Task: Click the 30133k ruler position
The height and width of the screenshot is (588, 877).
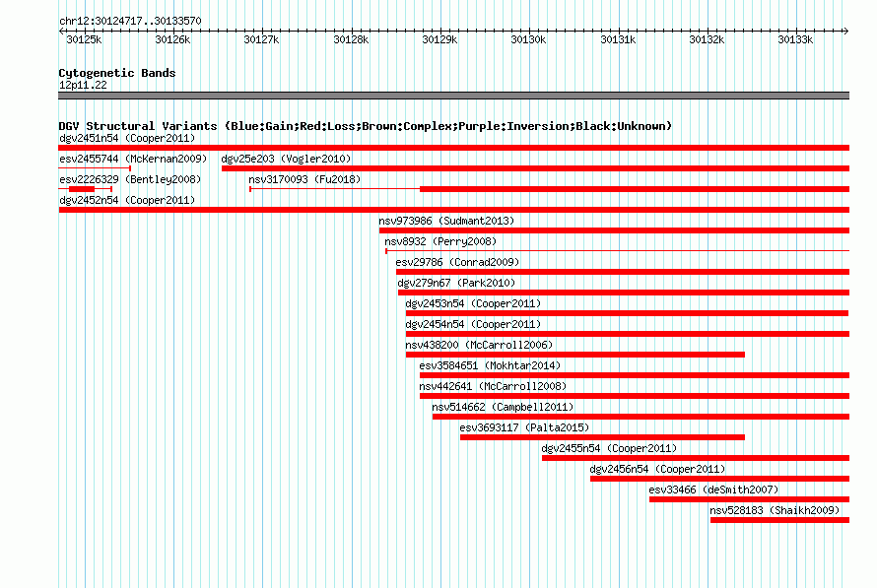Action: pos(795,39)
